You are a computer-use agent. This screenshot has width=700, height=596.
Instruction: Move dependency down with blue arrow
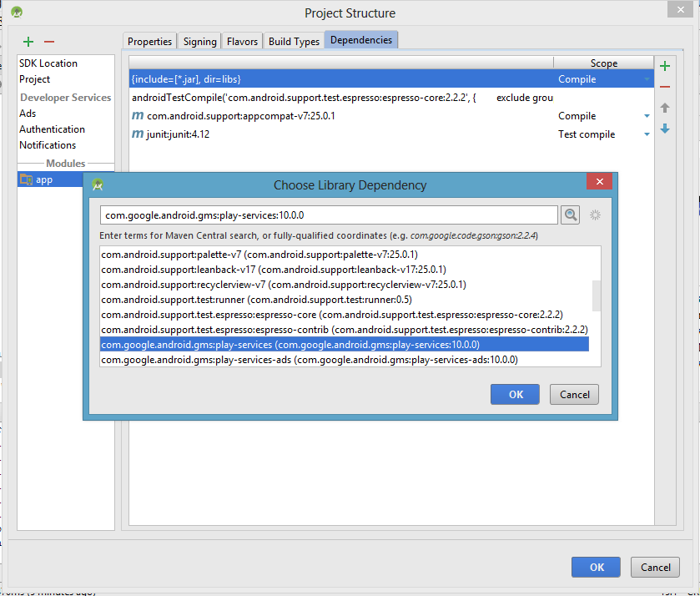(x=665, y=129)
